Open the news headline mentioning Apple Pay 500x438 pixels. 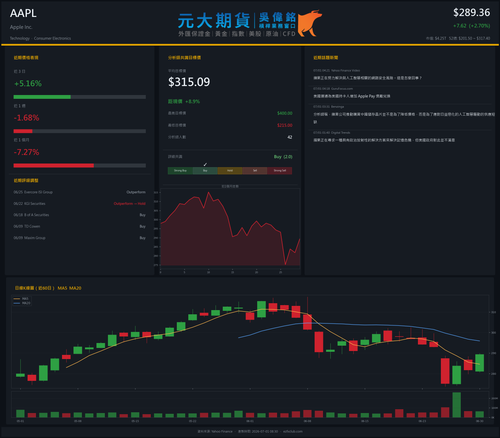tap(352, 96)
